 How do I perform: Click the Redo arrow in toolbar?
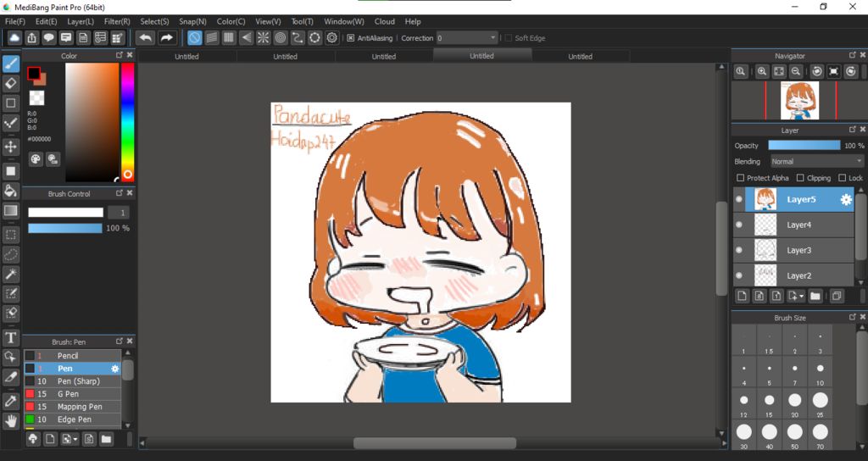(x=166, y=37)
